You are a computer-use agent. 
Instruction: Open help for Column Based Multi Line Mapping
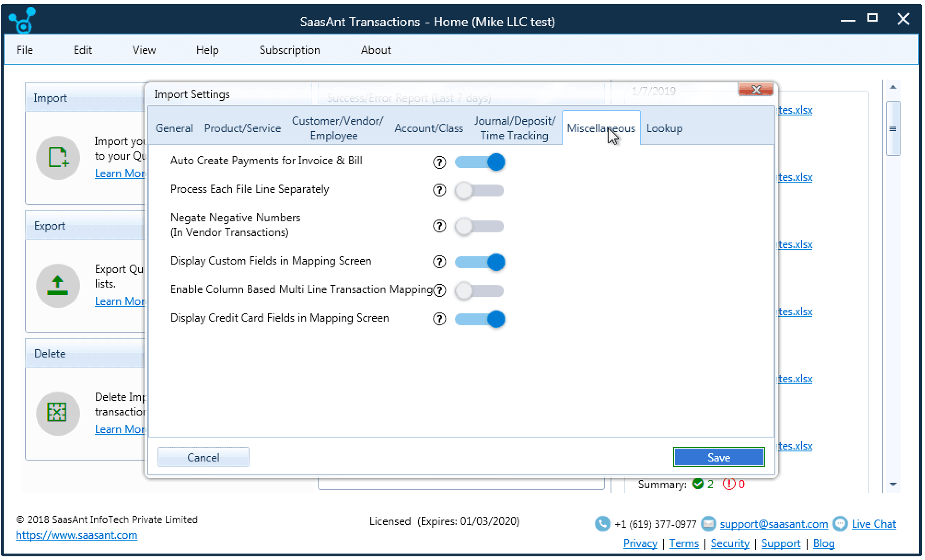(440, 290)
